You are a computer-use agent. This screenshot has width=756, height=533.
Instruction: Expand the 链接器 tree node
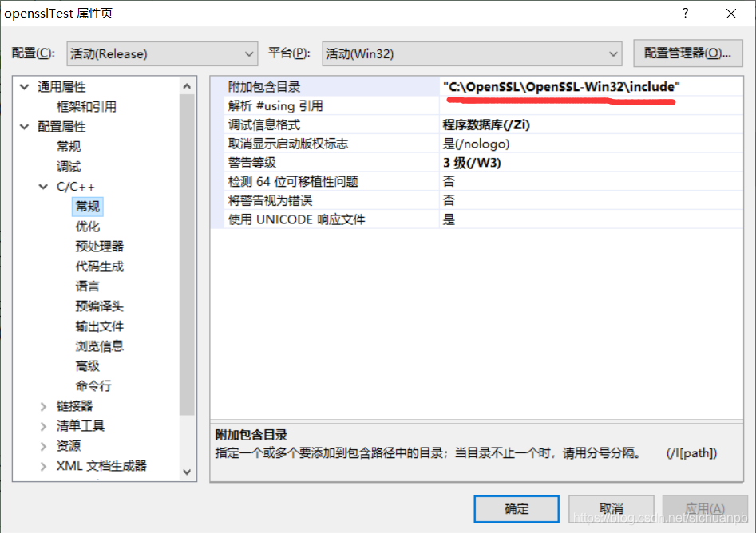coord(42,405)
